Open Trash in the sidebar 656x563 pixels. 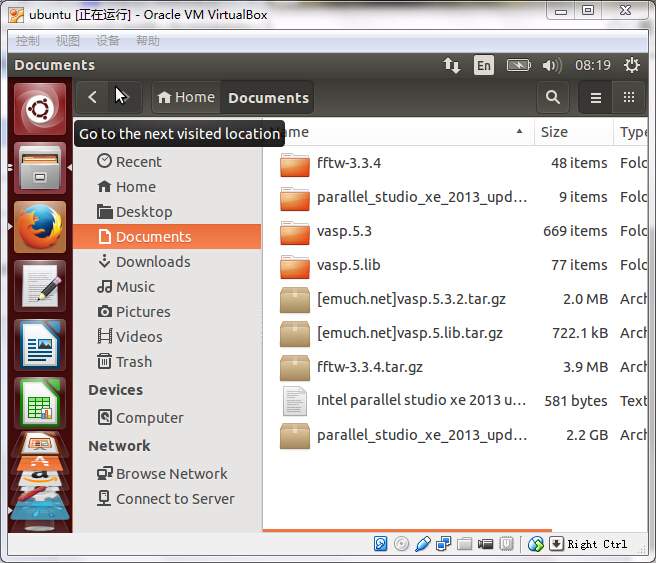click(167, 361)
